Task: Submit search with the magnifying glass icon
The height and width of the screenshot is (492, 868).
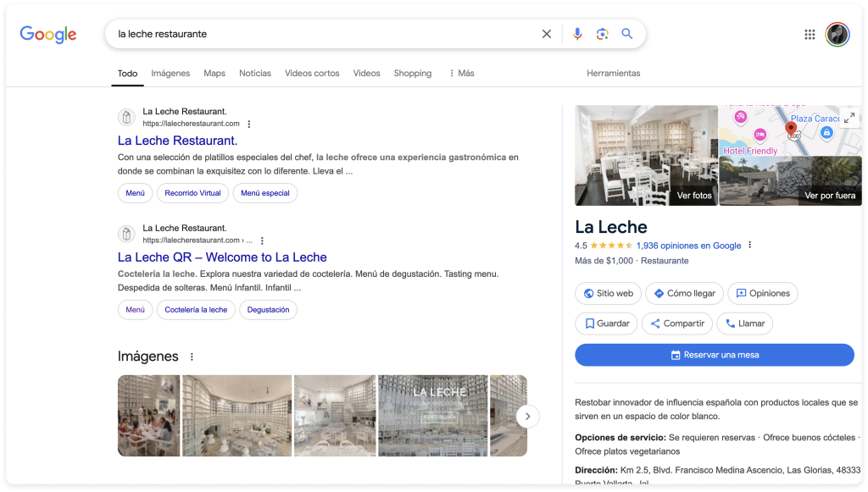Action: (x=627, y=34)
